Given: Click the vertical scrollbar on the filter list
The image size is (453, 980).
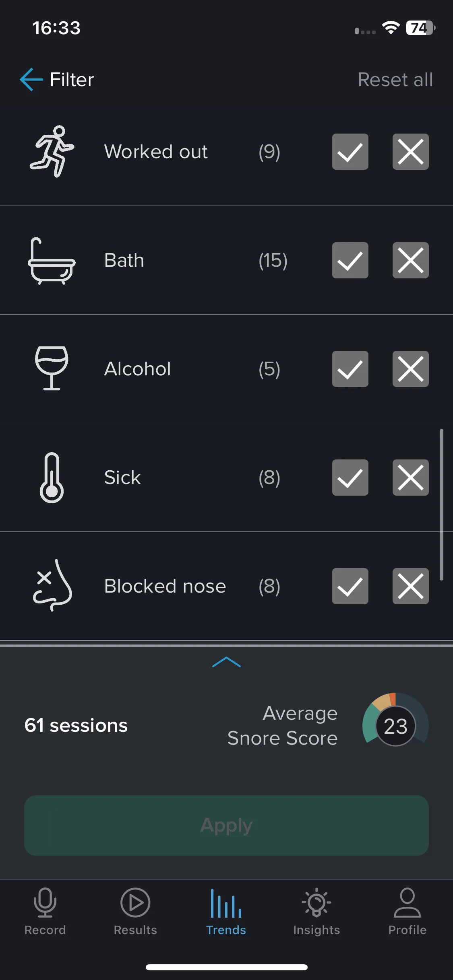Looking at the screenshot, I should pos(441,504).
